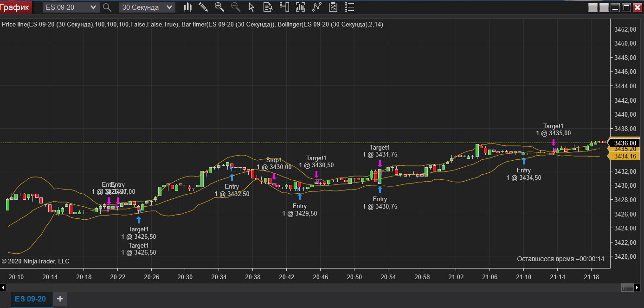Click the 20:10 time axis label
644x308 pixels.
coord(16,277)
